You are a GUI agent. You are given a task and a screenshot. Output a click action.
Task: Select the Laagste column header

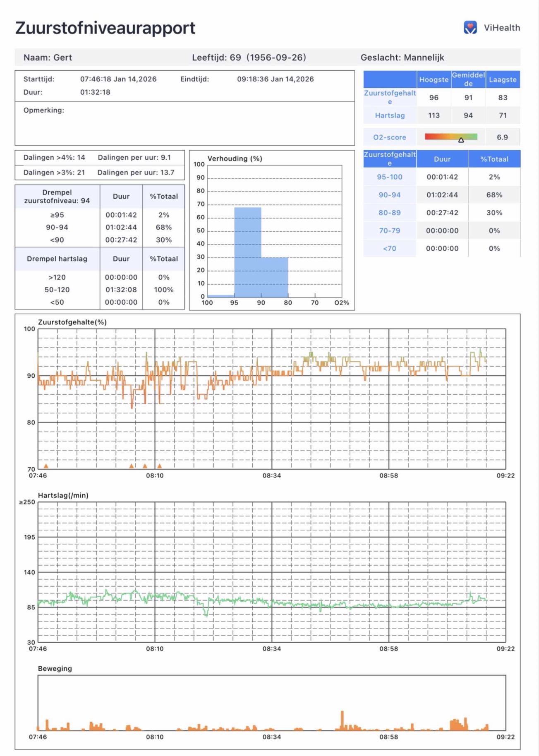click(x=503, y=79)
